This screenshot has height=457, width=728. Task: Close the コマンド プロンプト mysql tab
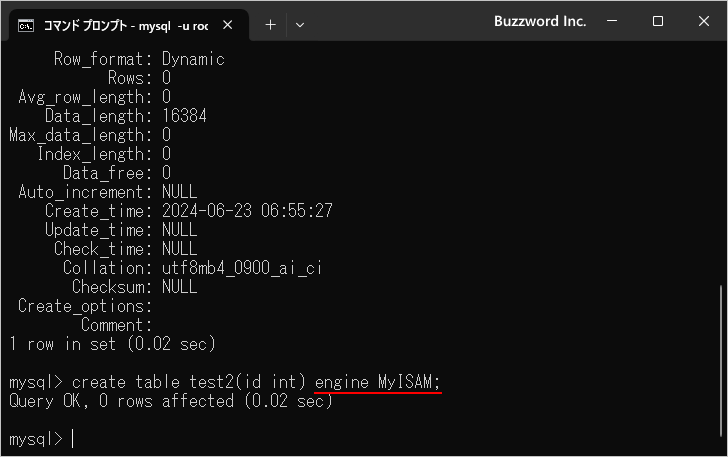coord(228,25)
